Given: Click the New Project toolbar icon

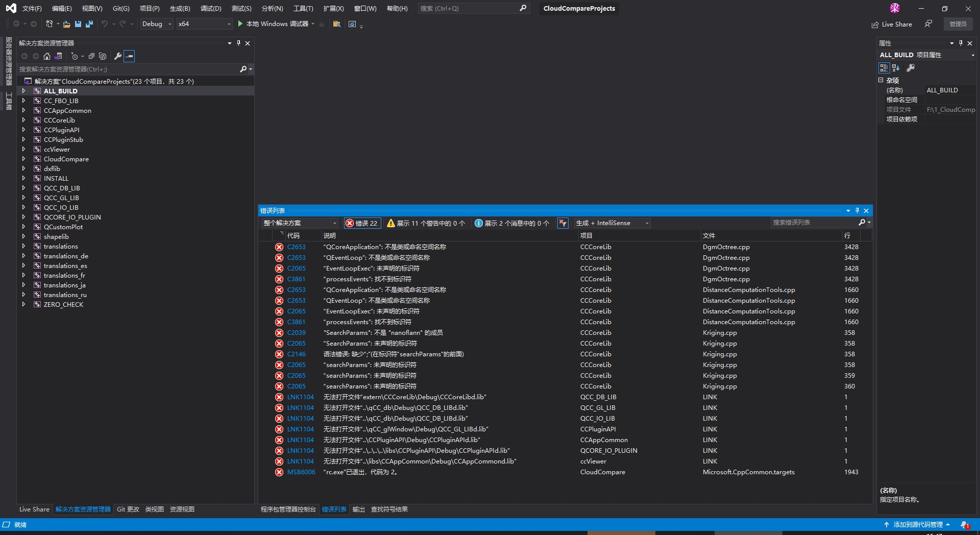Looking at the screenshot, I should 50,24.
